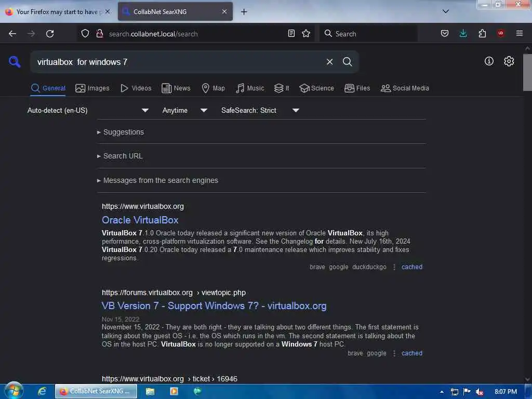Viewport: 532px width, 399px height.
Task: Click the insecure padlock site info icon
Action: point(100,33)
